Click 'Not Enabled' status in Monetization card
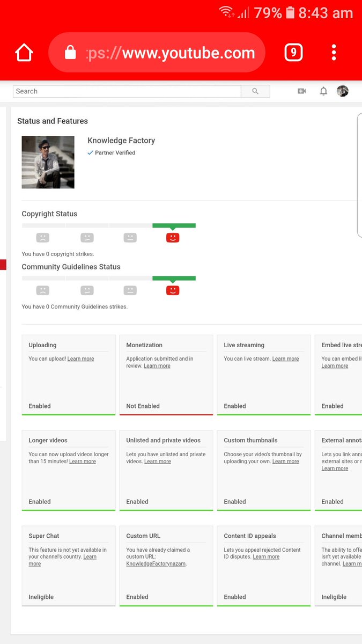 pos(143,406)
